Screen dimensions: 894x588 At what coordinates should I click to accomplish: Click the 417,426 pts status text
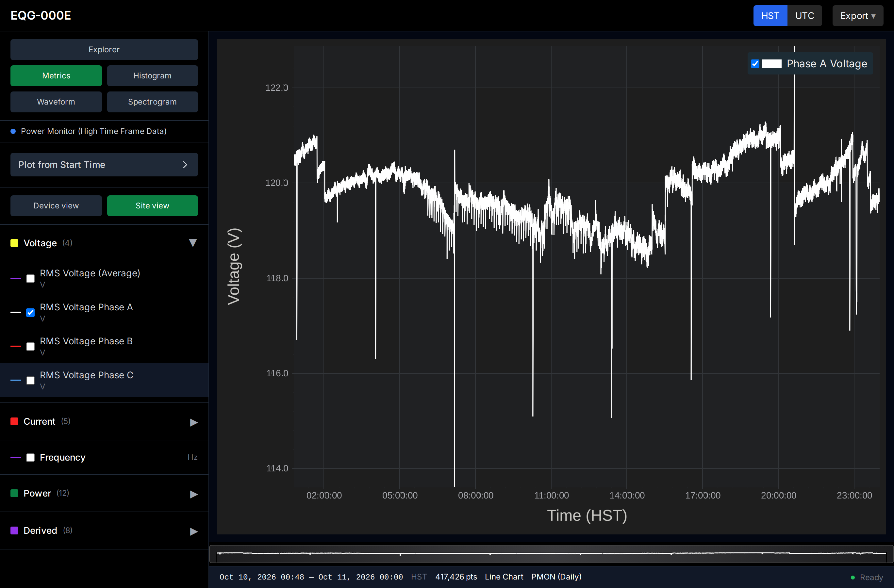point(456,577)
